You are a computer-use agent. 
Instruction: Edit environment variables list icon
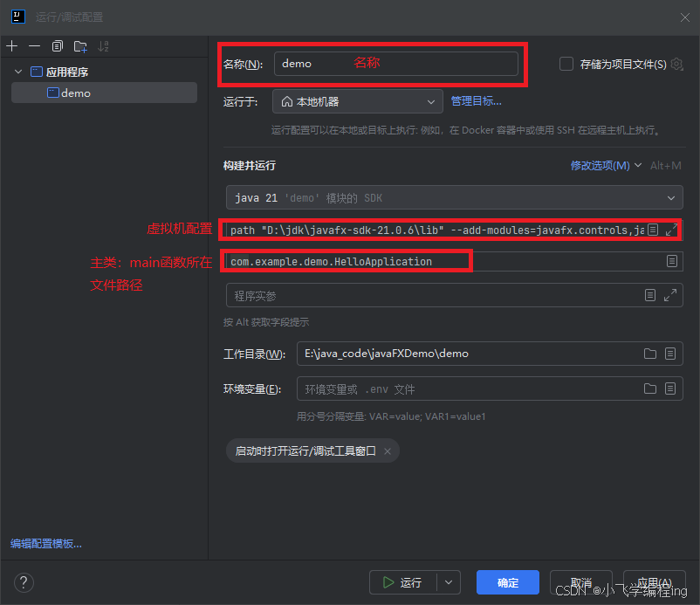(670, 388)
